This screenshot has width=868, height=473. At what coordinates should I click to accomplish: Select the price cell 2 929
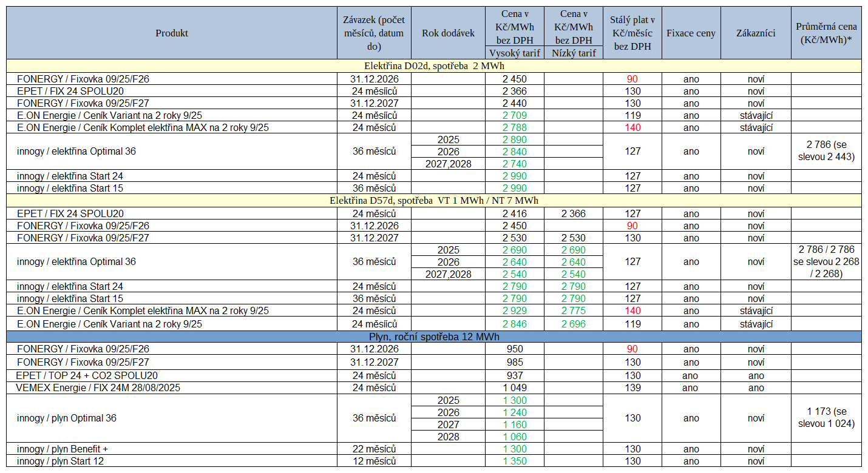514,310
